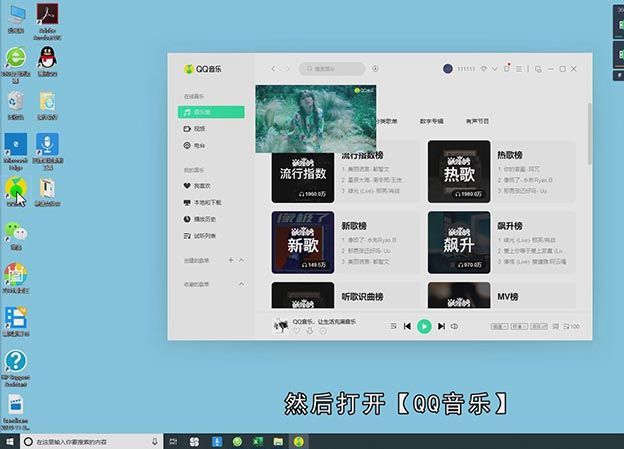Toggle the volume speaker icon
This screenshot has width=624, height=449.
click(454, 326)
